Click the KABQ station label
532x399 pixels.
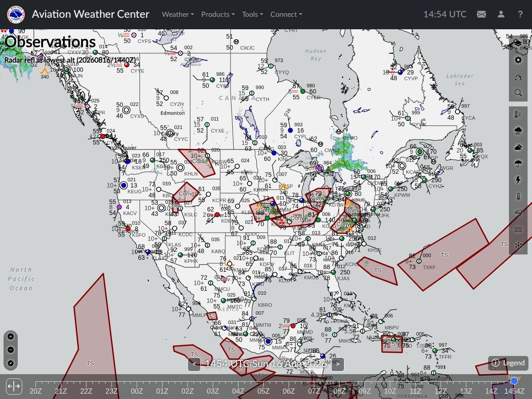point(219,251)
